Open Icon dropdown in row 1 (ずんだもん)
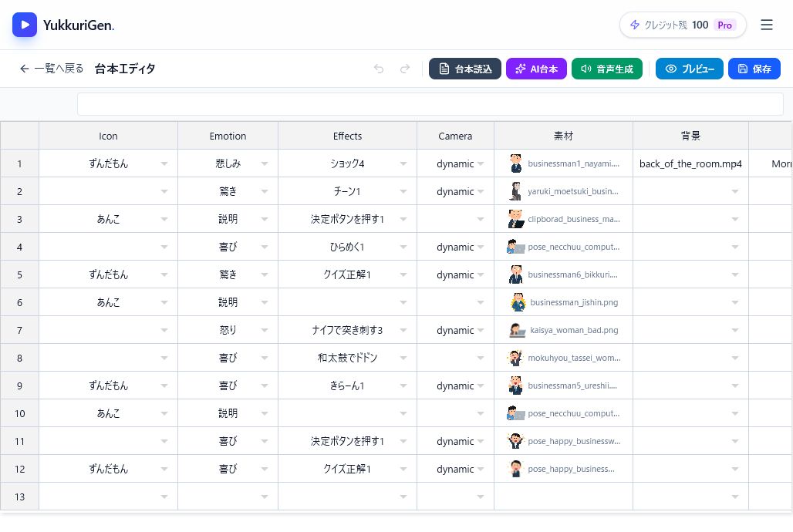This screenshot has width=793, height=532. pyautogui.click(x=164, y=164)
